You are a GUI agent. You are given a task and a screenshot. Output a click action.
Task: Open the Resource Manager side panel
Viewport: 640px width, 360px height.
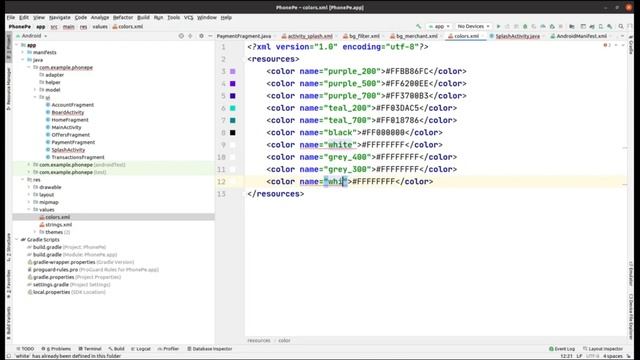[x=9, y=89]
